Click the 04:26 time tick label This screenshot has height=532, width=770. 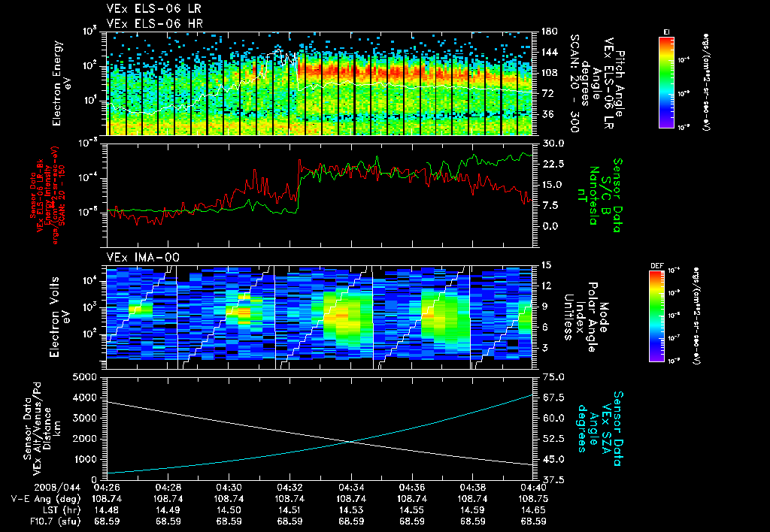(107, 488)
